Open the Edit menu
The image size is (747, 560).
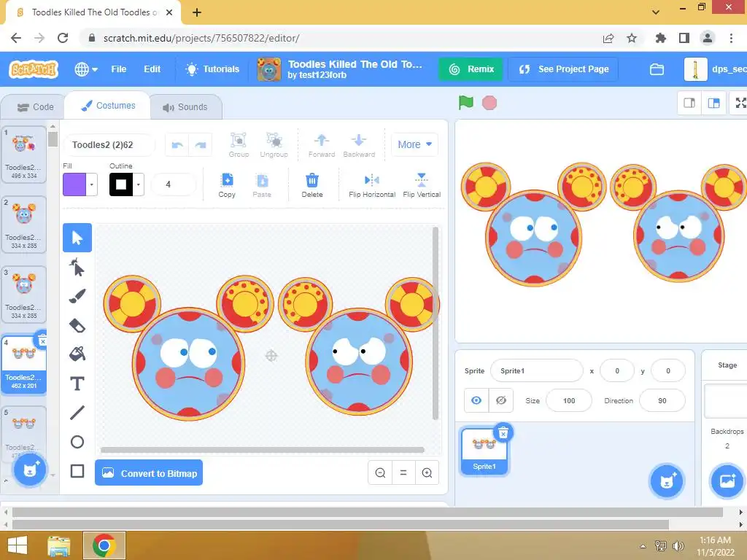[x=152, y=69]
